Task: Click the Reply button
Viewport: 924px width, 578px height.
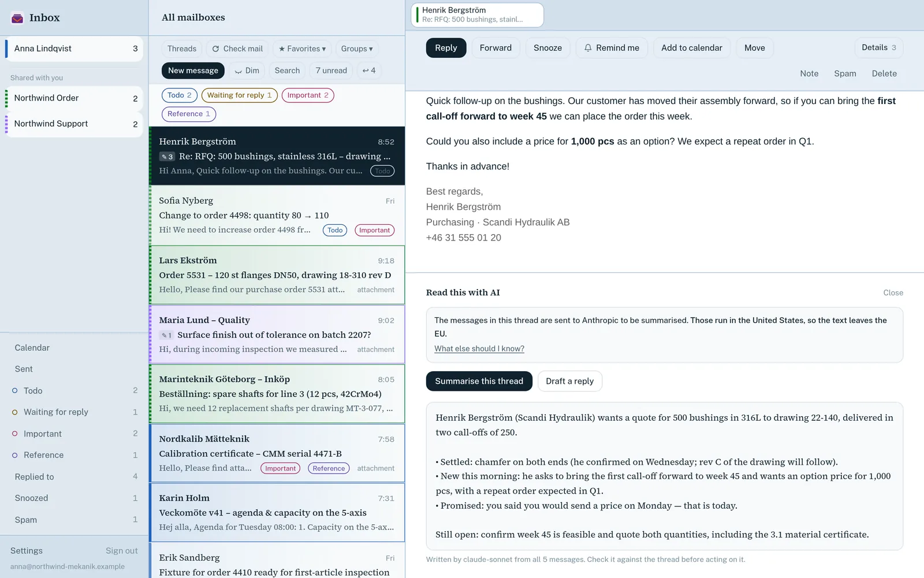Action: pyautogui.click(x=446, y=48)
